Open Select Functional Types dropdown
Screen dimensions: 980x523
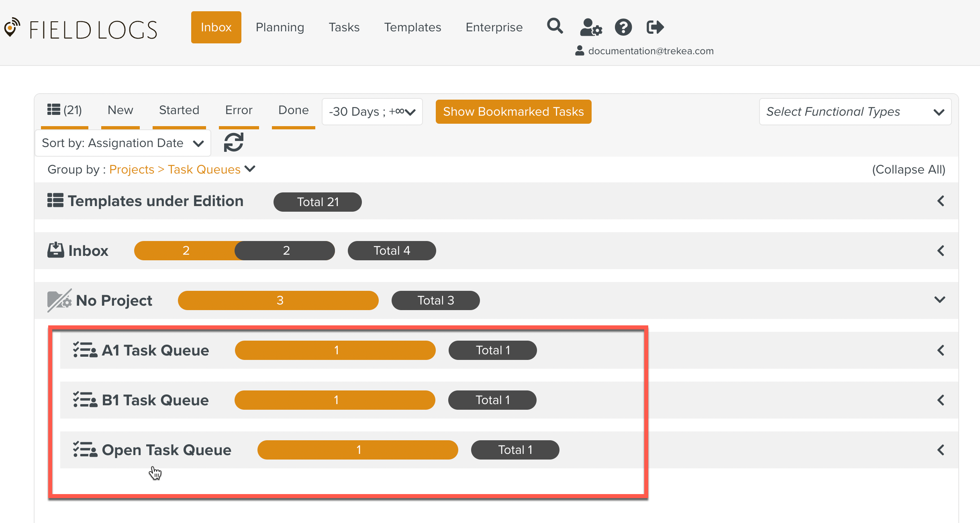coord(855,112)
